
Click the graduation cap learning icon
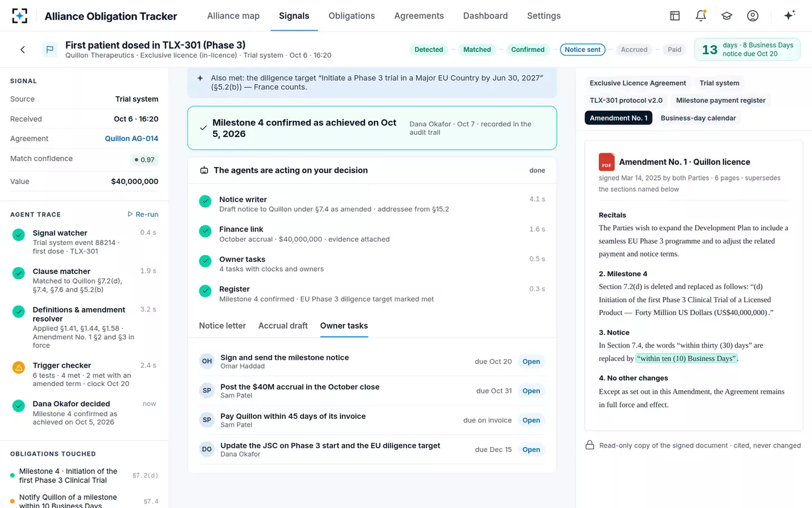point(727,16)
